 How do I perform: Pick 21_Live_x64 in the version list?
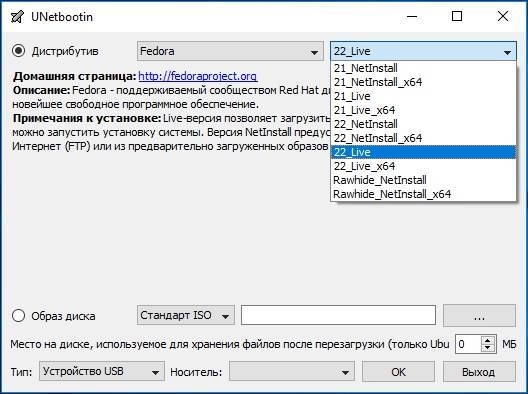click(x=423, y=110)
